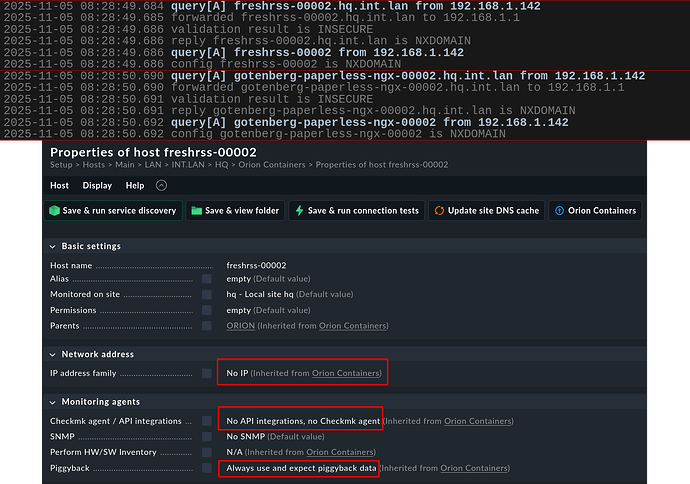
Task: Toggle Perform HW/SW Inventory checkbox
Action: point(207,452)
